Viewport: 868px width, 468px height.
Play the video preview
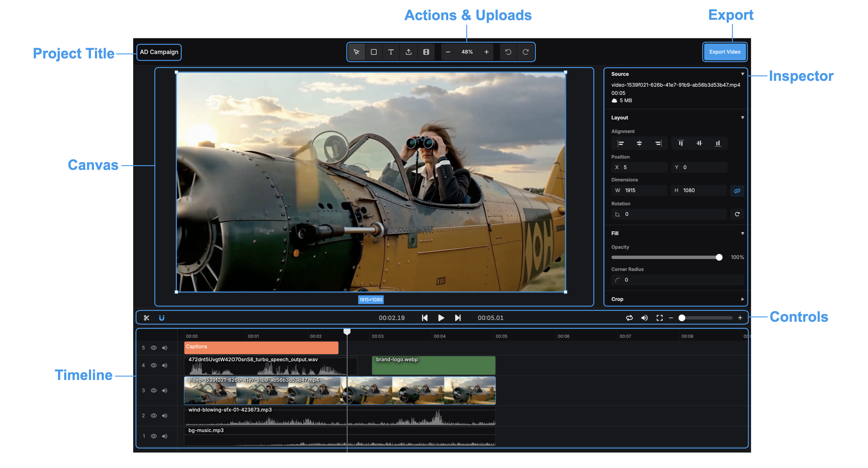coord(441,318)
